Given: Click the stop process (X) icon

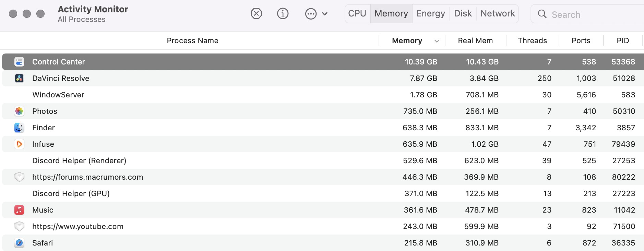Looking at the screenshot, I should pos(256,14).
